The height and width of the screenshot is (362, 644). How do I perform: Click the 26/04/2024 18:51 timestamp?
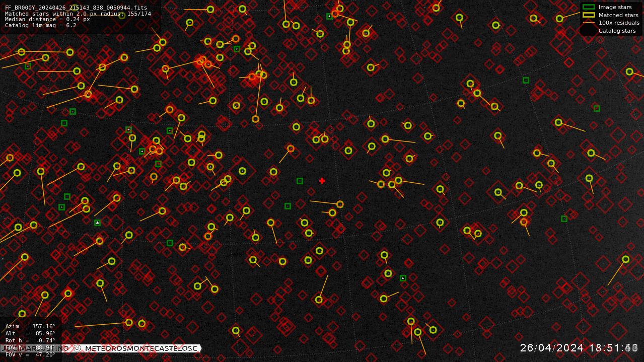pyautogui.click(x=579, y=348)
